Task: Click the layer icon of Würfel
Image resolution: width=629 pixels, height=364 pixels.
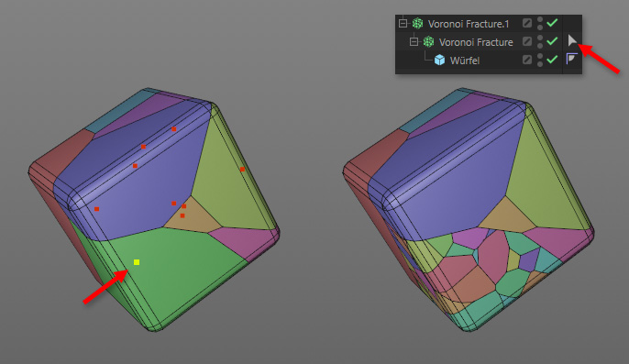Action: click(x=527, y=60)
